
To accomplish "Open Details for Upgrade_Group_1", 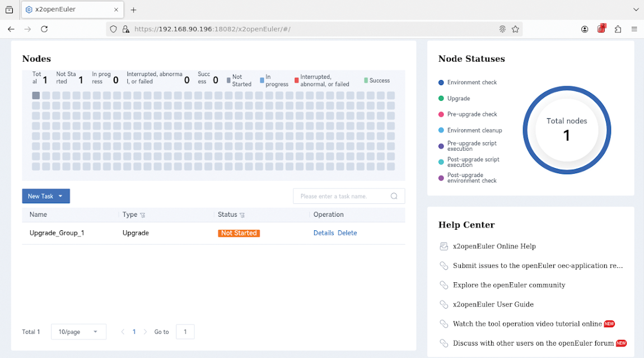I will point(324,233).
